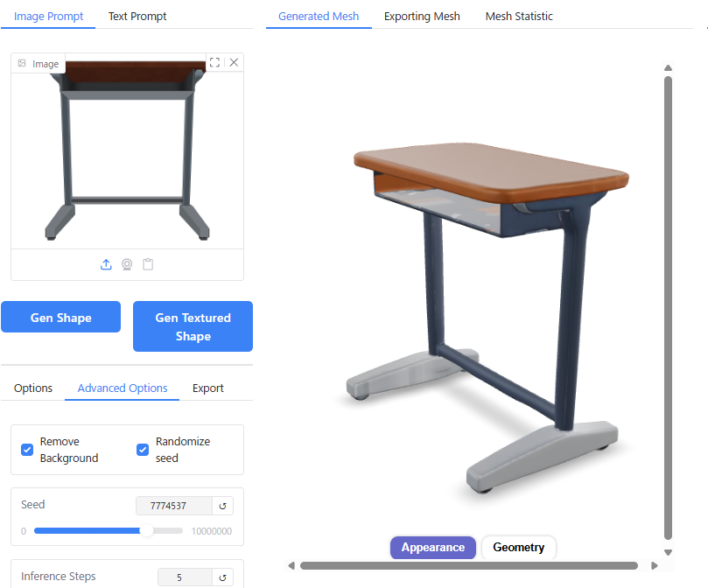Click the upload image icon
The image size is (708, 588).
(x=106, y=264)
